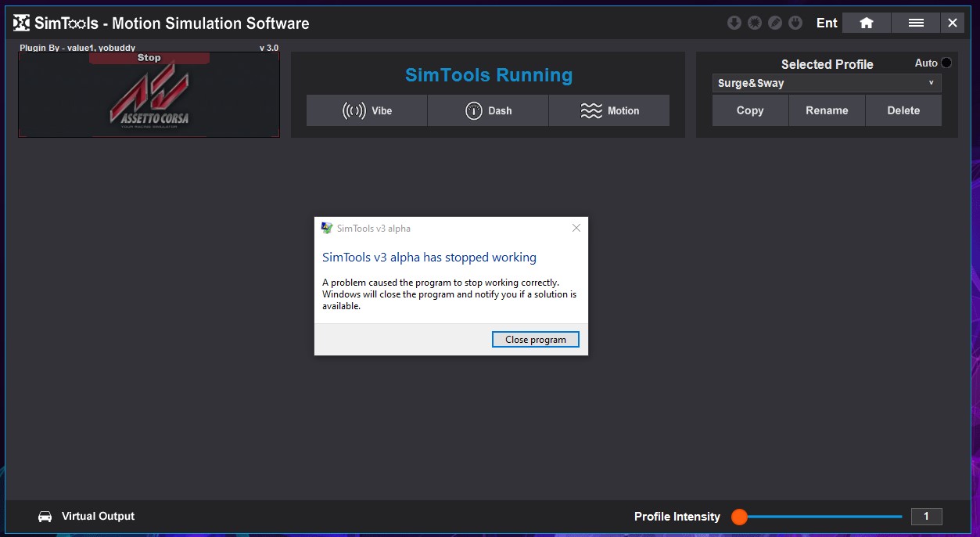This screenshot has width=980, height=537.
Task: Rename the selected profile
Action: pos(827,110)
